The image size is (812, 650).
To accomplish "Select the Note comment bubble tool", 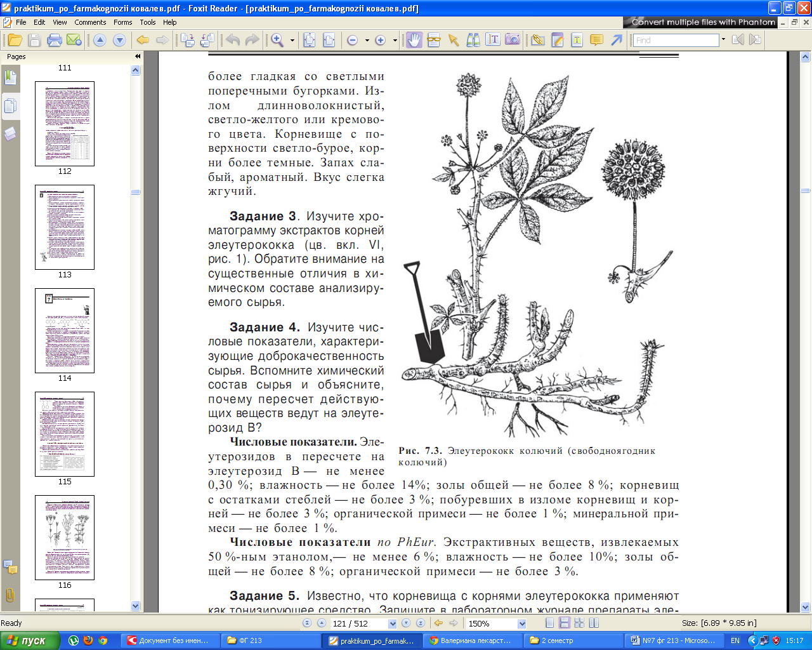I will pyautogui.click(x=596, y=40).
